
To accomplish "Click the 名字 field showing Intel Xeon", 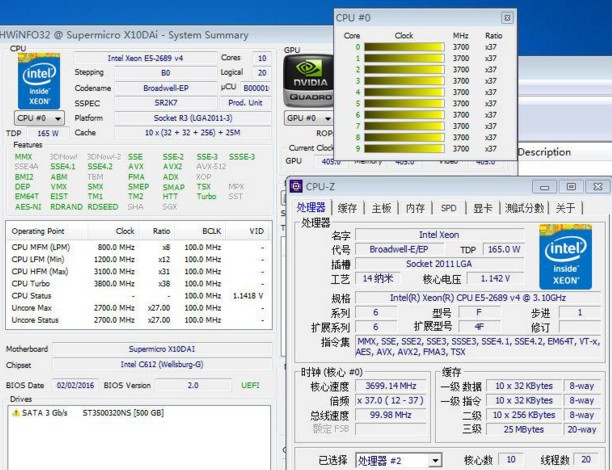I will [x=439, y=235].
